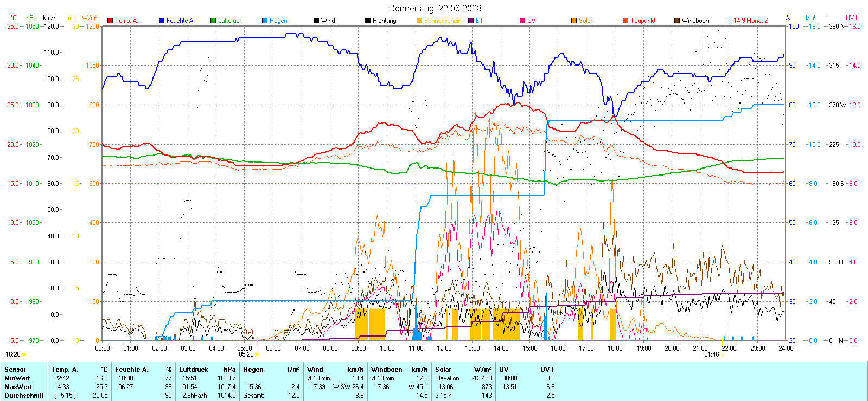The width and height of the screenshot is (868, 401).
Task: Click the Sensor header in the stats table
Action: click(x=15, y=370)
